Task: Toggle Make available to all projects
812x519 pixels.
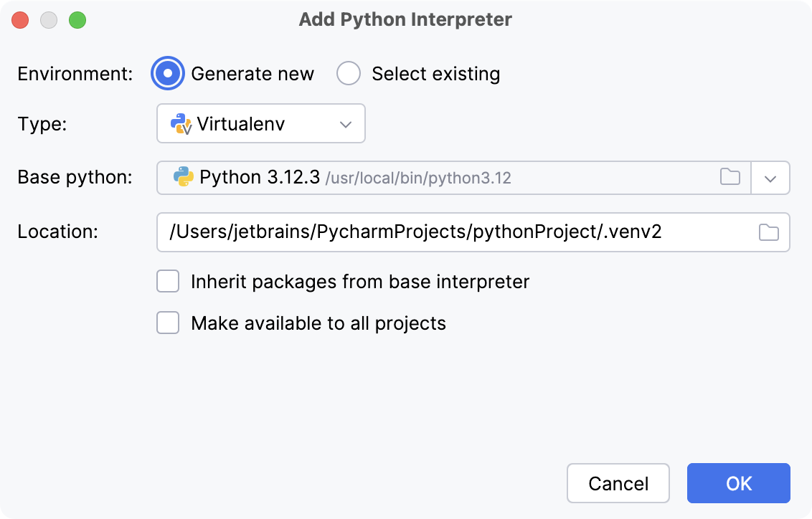Action: (x=168, y=323)
